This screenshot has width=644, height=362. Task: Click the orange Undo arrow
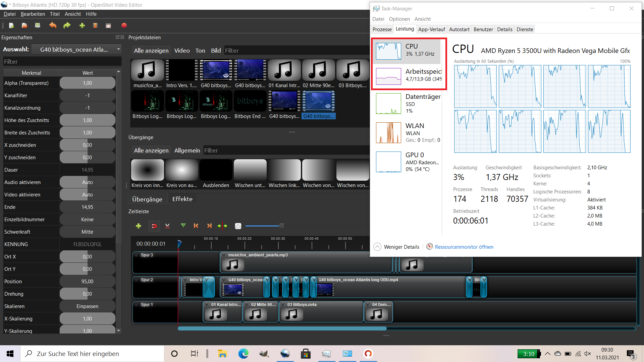coord(53,25)
